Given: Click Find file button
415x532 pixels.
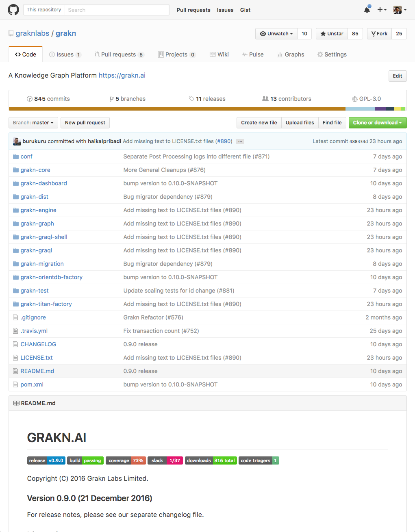Looking at the screenshot, I should click(332, 123).
